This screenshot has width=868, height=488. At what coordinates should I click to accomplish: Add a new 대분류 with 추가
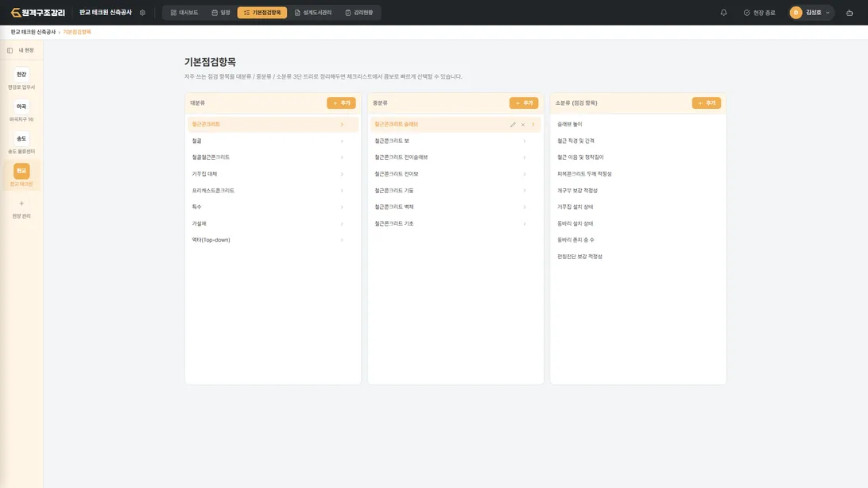(x=341, y=103)
